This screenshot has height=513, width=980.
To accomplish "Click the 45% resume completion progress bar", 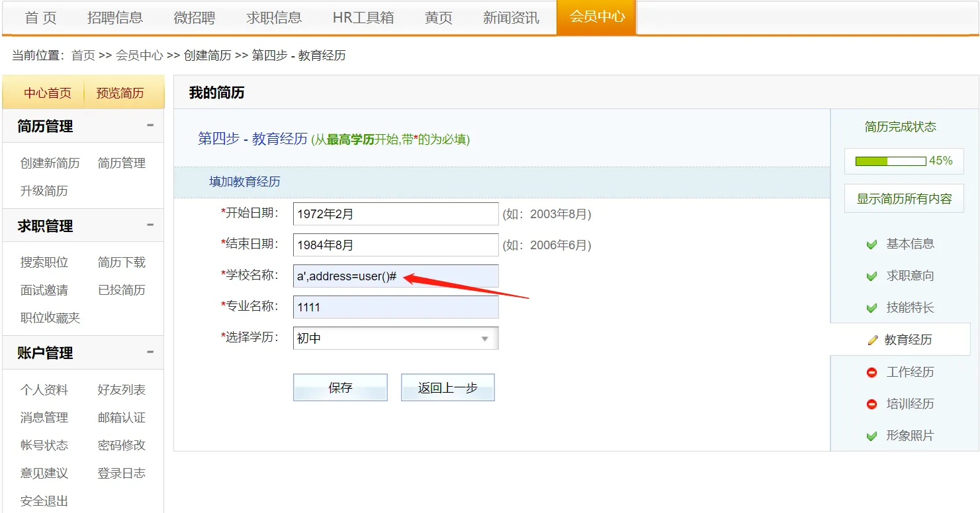I will tap(890, 161).
